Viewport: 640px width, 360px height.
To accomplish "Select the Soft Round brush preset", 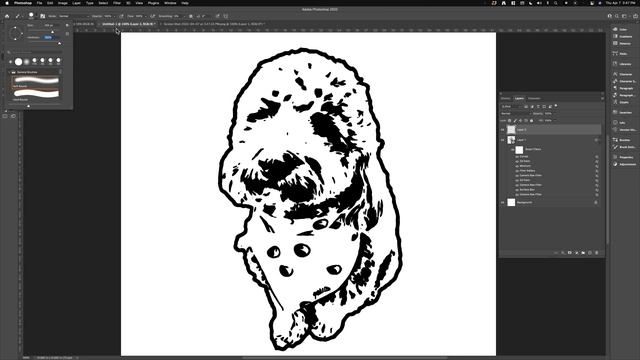I will click(36, 81).
